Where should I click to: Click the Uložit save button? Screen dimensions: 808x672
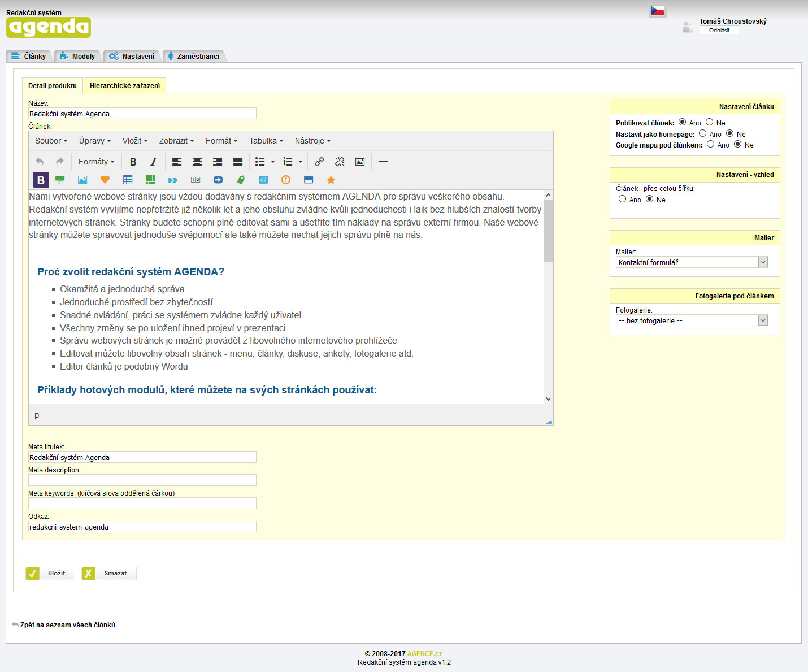(50, 573)
